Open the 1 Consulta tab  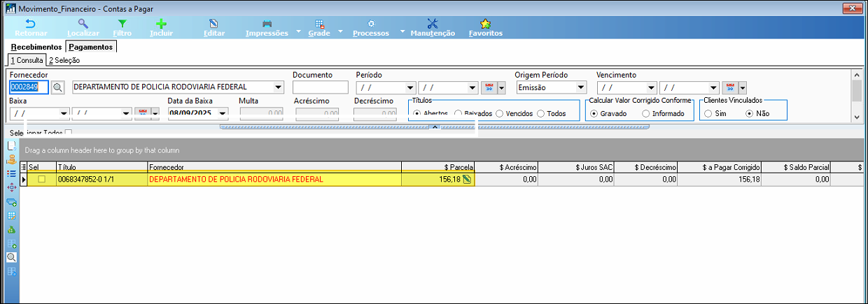click(x=27, y=60)
